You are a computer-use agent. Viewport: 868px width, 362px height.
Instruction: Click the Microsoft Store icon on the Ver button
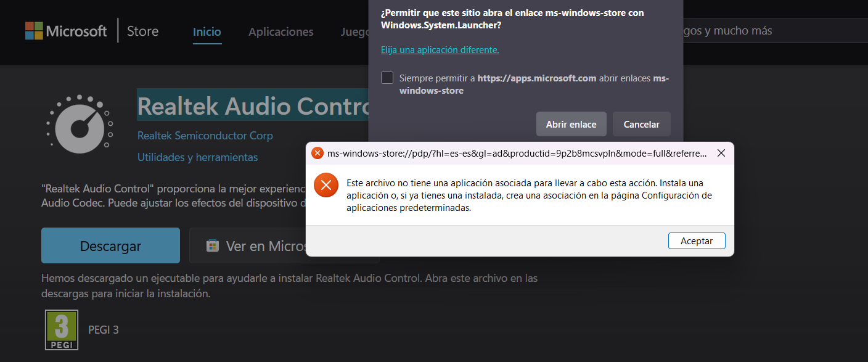(x=212, y=245)
